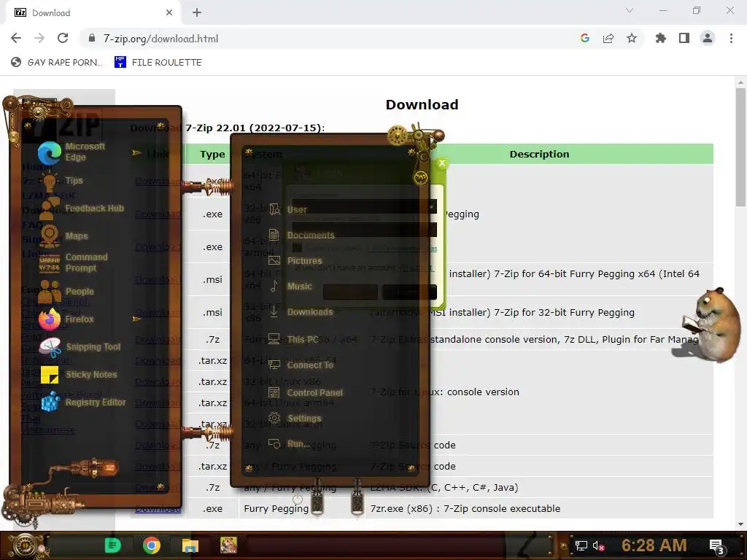Click the page scrollbar down arrow
This screenshot has width=747, height=560.
(740, 524)
